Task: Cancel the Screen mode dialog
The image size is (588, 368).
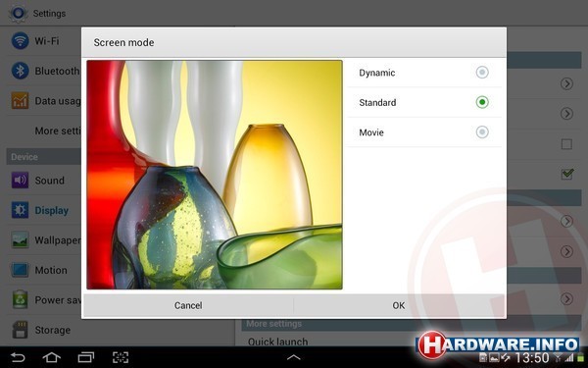Action: (x=188, y=305)
